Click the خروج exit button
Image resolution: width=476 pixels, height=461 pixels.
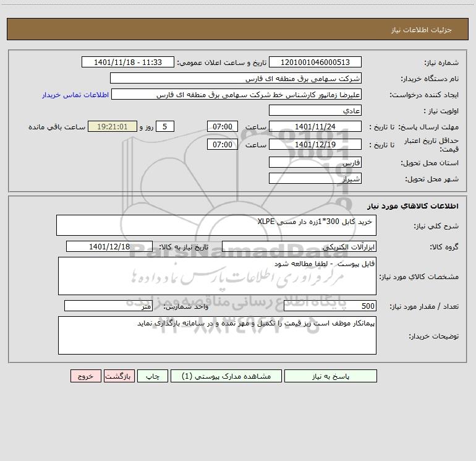tap(85, 376)
